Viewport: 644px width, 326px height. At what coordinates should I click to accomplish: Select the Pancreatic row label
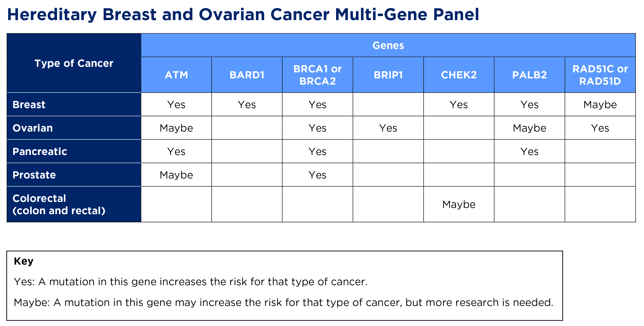(x=40, y=151)
